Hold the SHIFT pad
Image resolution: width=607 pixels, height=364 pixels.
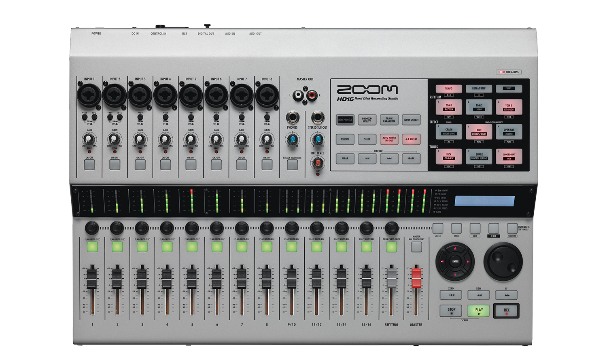click(509, 89)
